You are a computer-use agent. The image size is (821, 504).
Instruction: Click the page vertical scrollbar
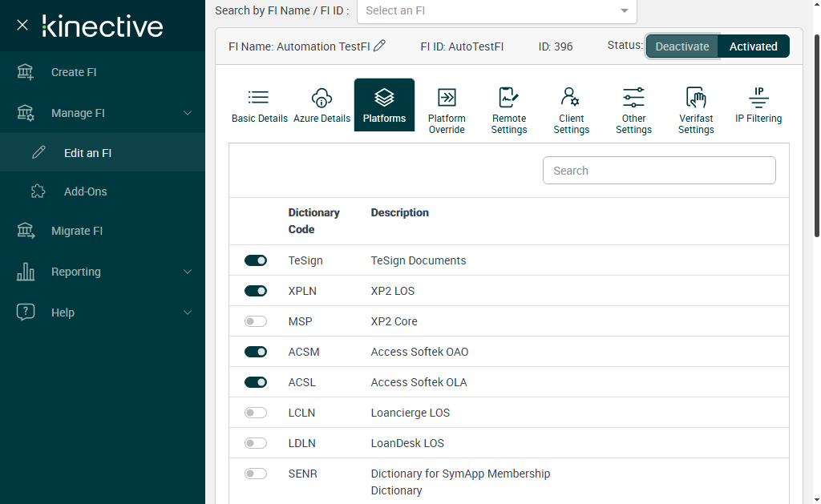coord(817,136)
